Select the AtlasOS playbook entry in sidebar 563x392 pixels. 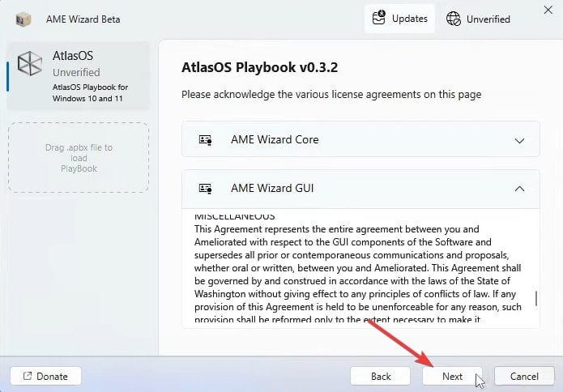pyautogui.click(x=79, y=75)
